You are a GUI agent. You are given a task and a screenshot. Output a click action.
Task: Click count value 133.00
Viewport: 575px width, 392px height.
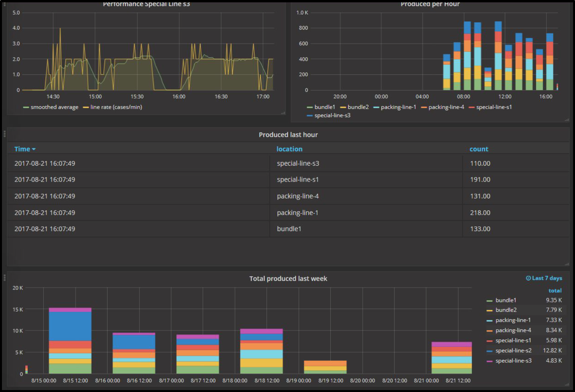480,229
